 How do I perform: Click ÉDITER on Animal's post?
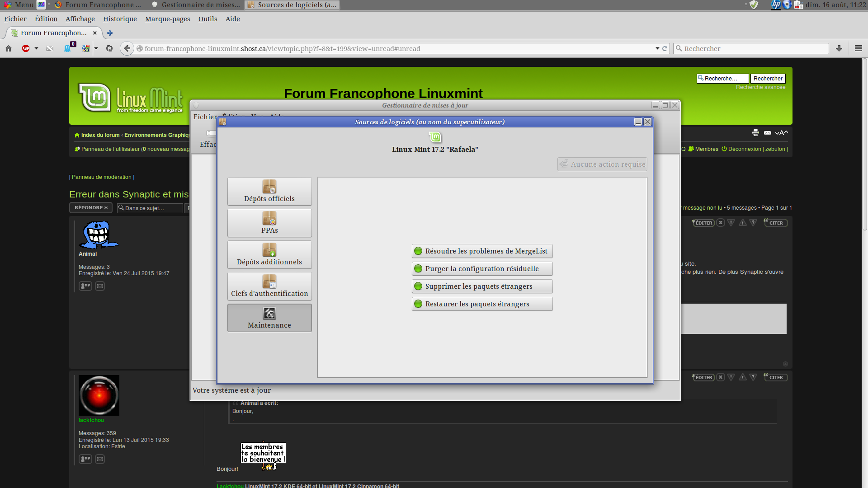pyautogui.click(x=703, y=223)
